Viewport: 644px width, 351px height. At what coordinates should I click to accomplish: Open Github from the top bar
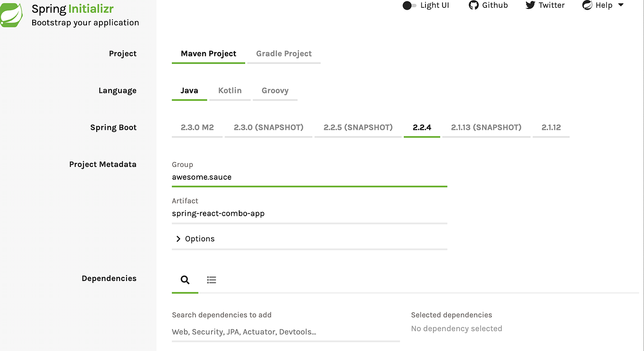coord(489,6)
